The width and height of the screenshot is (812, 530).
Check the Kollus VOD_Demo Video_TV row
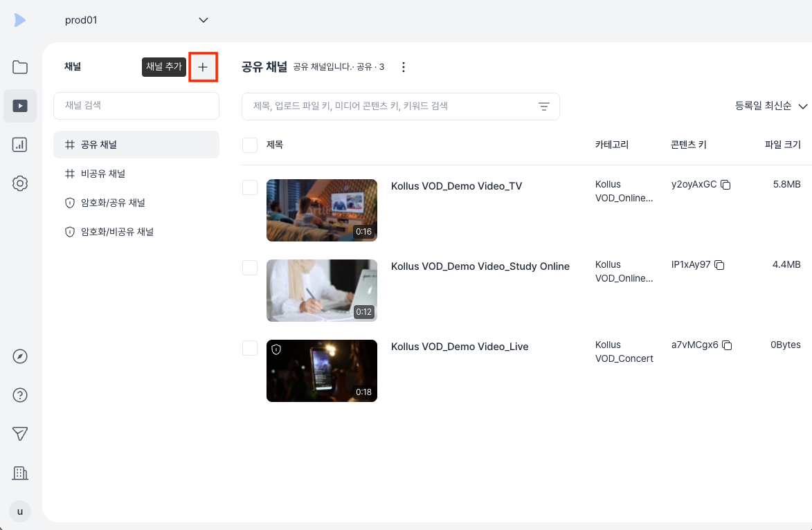coord(250,188)
